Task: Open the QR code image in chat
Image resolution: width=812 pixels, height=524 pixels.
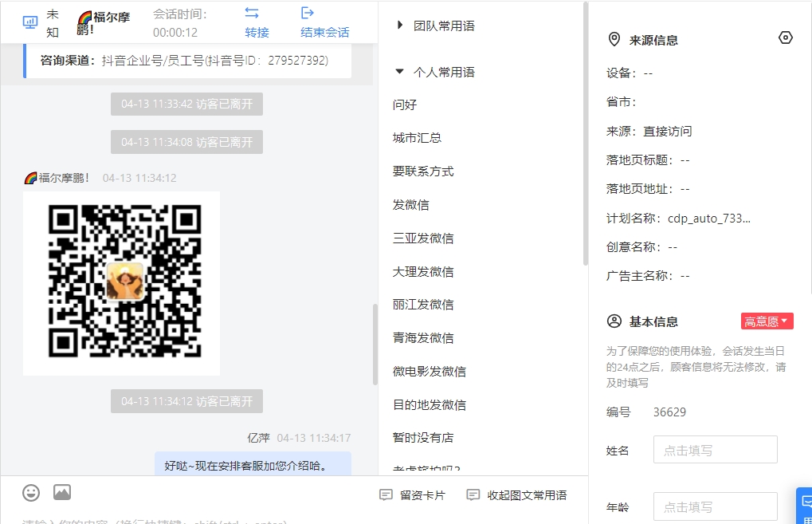Action: point(122,283)
